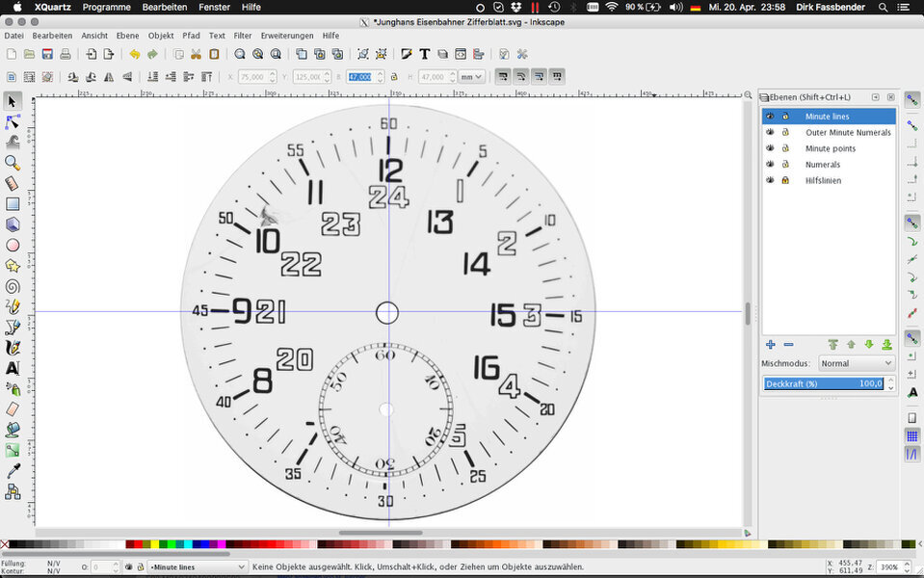Select the 3D Box tool
Screen dimensions: 924x578
pos(13,224)
